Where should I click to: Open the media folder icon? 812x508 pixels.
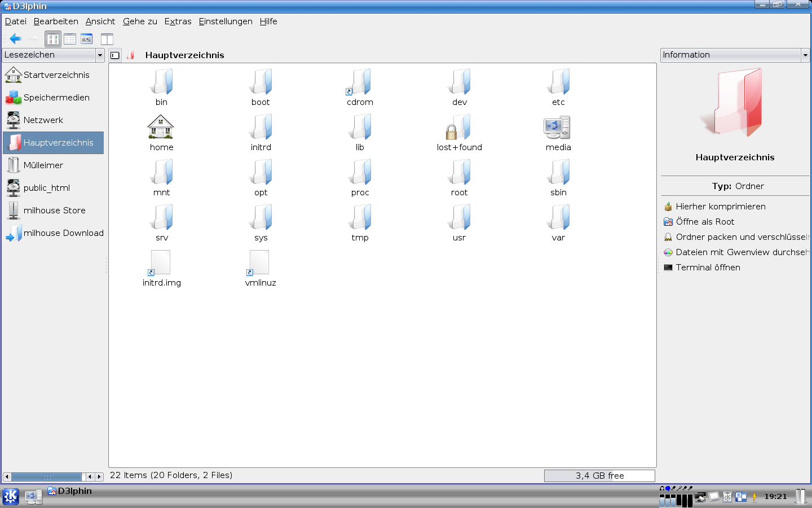[558, 128]
